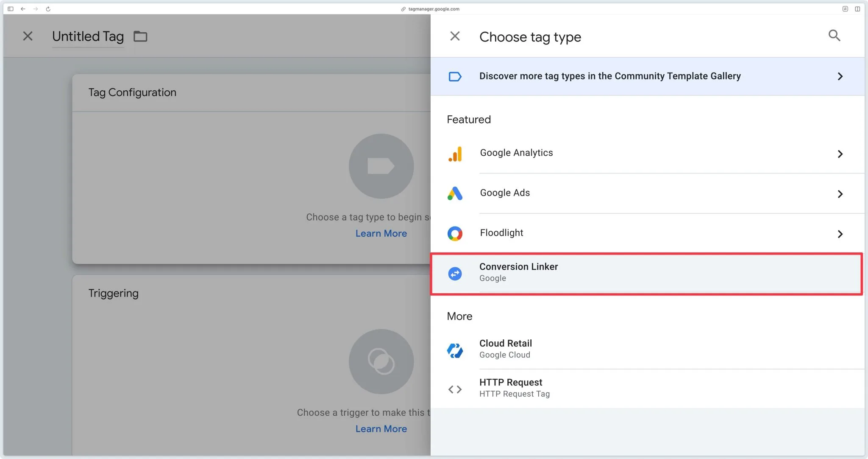Click the More section label
Screen dimensions: 868x459
pos(459,316)
